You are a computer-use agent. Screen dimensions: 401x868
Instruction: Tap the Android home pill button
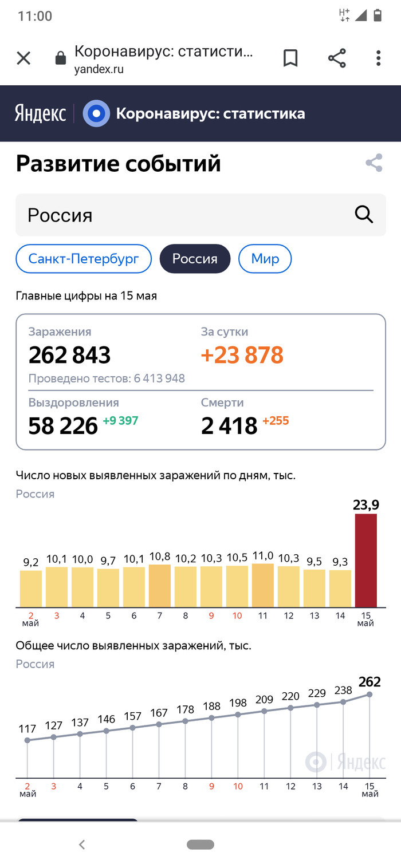(200, 845)
